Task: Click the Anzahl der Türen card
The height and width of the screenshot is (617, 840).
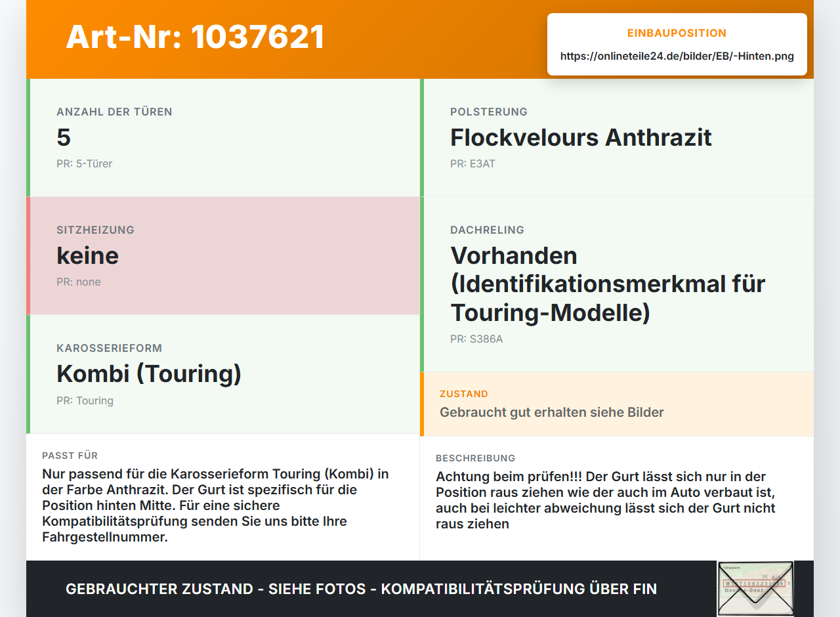Action: pos(223,138)
